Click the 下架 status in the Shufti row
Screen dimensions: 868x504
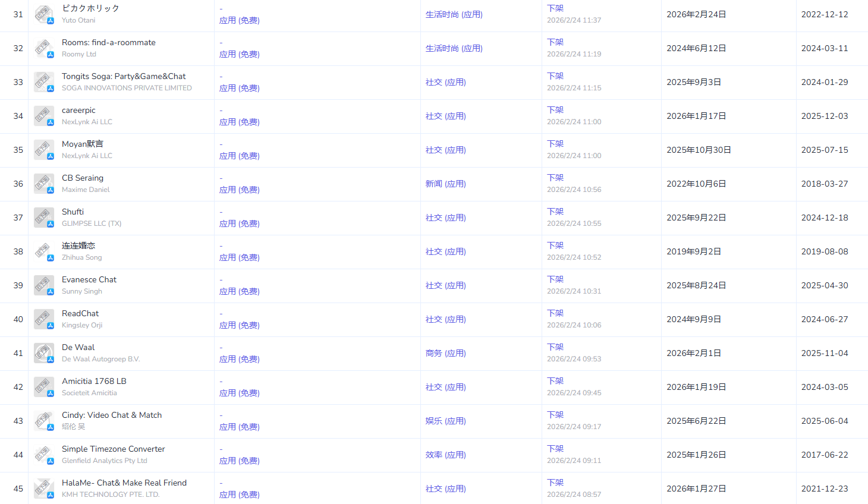(x=555, y=212)
